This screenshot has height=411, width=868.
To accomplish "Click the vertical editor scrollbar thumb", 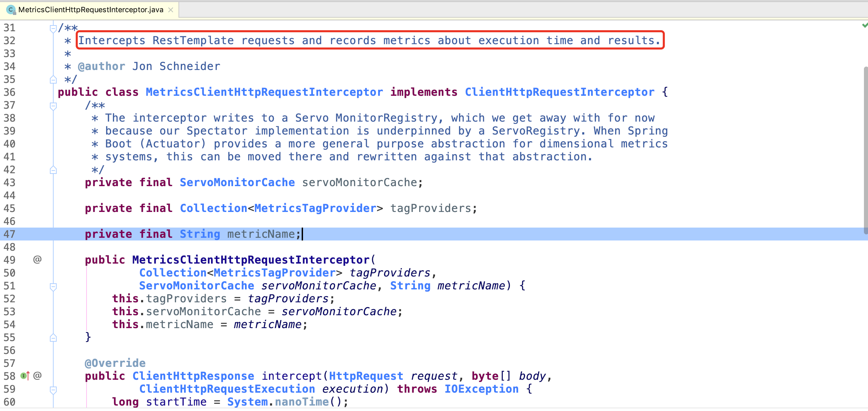I will (x=866, y=149).
